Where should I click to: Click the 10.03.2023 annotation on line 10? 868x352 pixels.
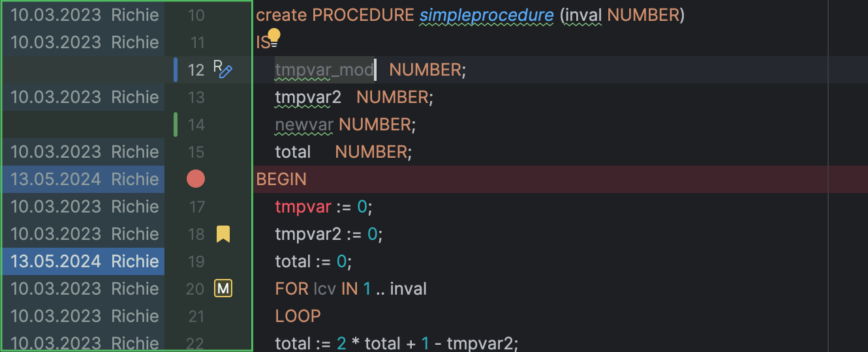point(56,15)
